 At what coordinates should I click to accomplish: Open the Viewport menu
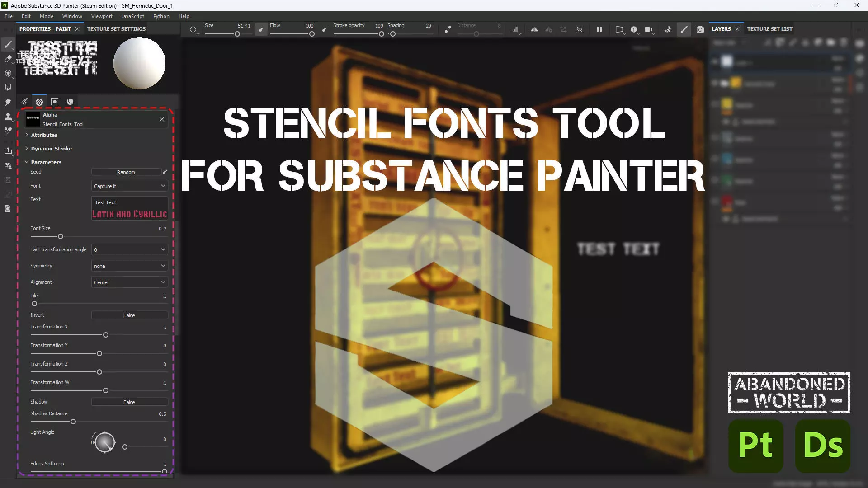click(102, 16)
